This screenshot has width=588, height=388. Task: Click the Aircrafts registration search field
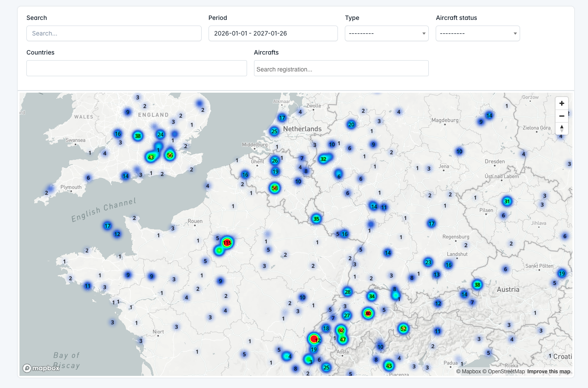pyautogui.click(x=341, y=68)
